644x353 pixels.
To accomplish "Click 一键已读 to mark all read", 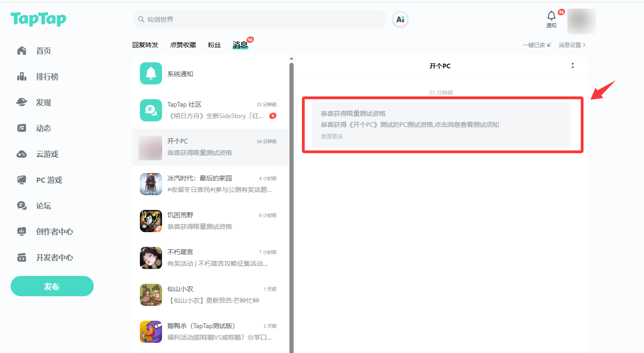I will click(x=537, y=45).
